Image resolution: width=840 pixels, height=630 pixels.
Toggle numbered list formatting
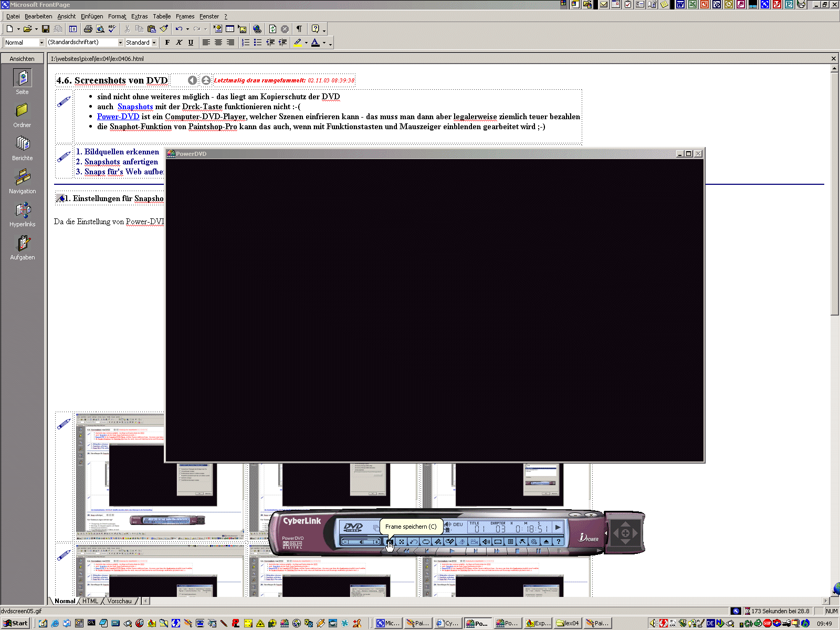[246, 43]
